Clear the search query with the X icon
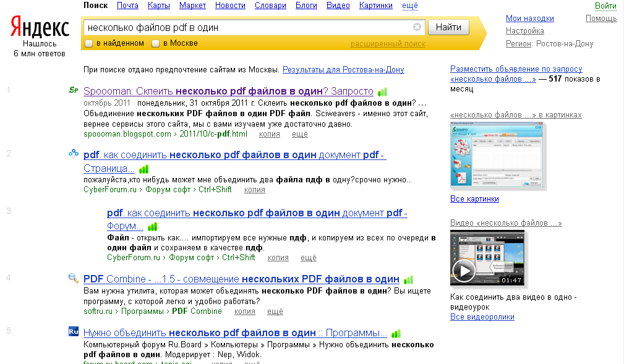Viewport: 624px width, 364px height. [x=417, y=27]
